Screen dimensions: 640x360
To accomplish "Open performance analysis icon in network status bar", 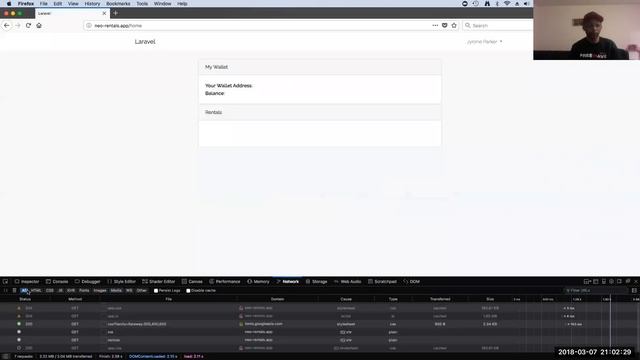I will (6, 356).
